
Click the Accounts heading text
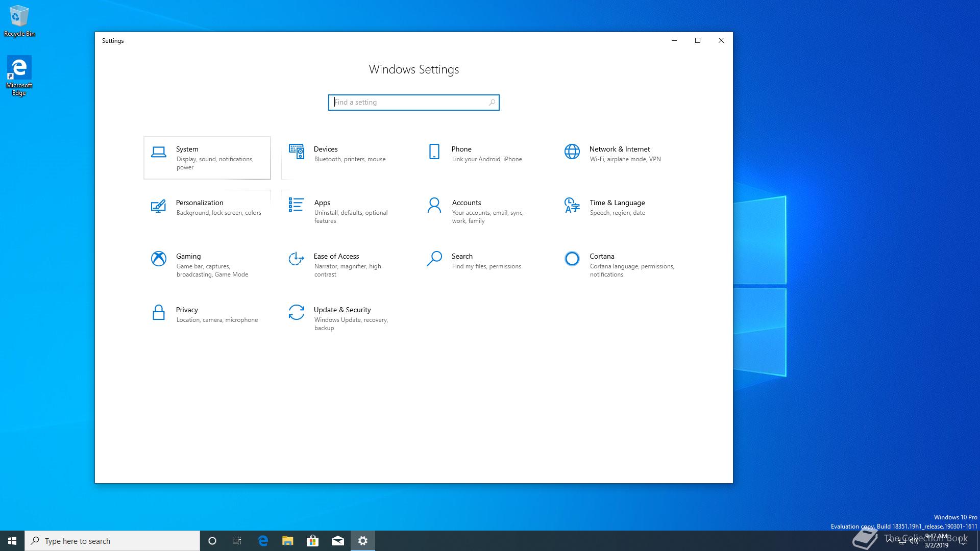[467, 203]
